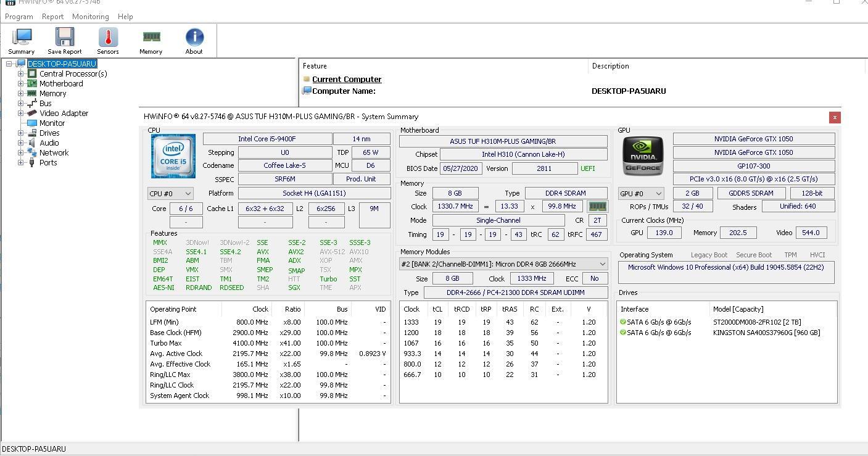The image size is (868, 456).
Task: Click the Current Computer link
Action: [x=347, y=79]
